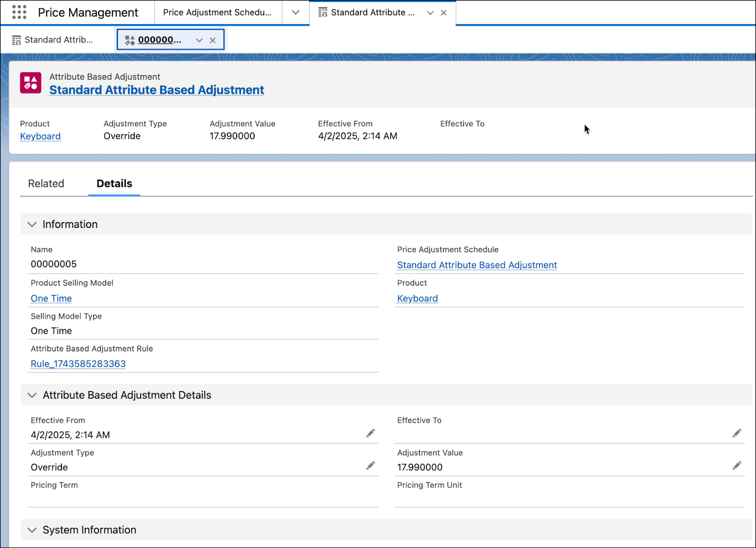The width and height of the screenshot is (756, 548).
Task: Close the 000000 subtab
Action: pos(213,40)
